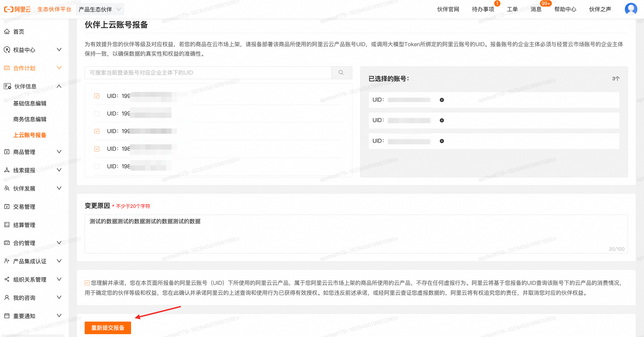Open the user avatar menu
644x337 pixels.
pos(631,9)
